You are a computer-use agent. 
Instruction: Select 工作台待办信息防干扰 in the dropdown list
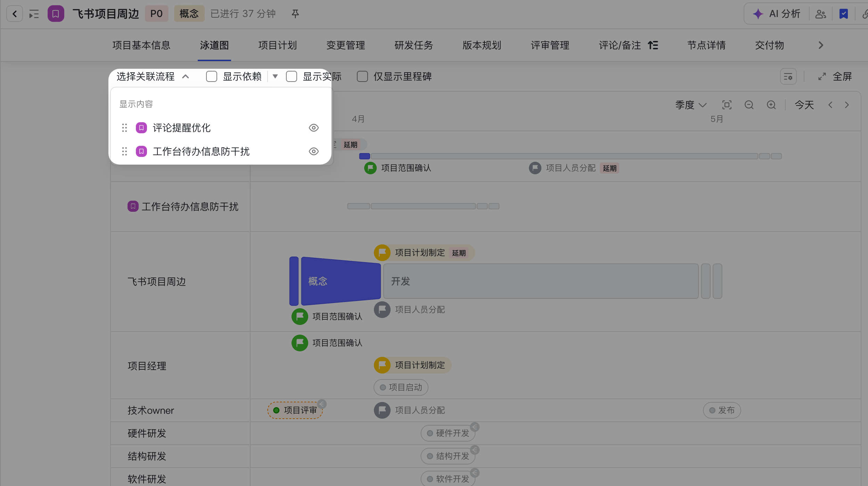point(220,151)
